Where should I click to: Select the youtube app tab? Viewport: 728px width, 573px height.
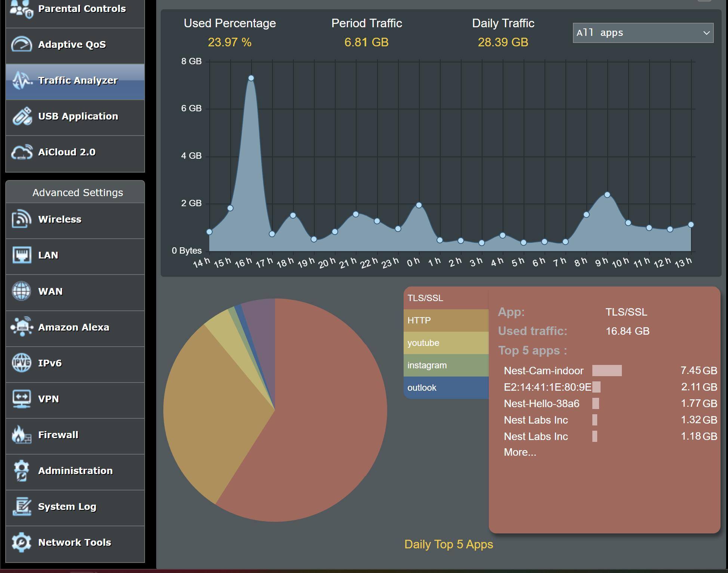446,343
